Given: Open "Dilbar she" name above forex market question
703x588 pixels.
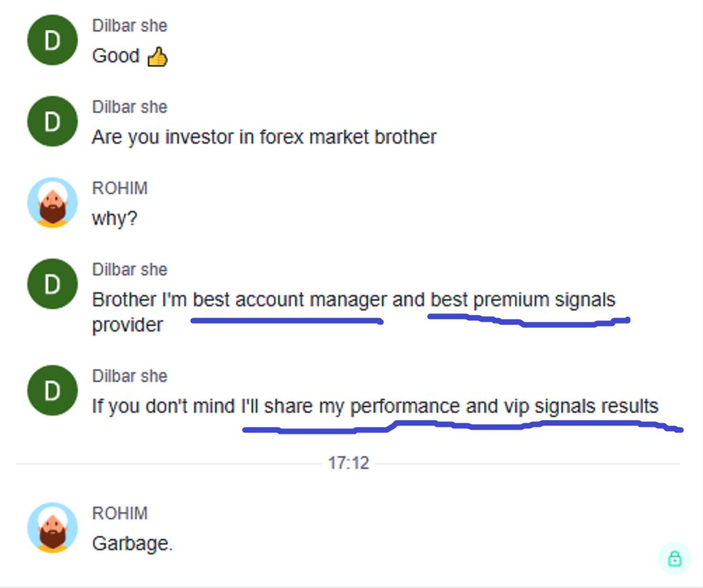Looking at the screenshot, I should 130,107.
